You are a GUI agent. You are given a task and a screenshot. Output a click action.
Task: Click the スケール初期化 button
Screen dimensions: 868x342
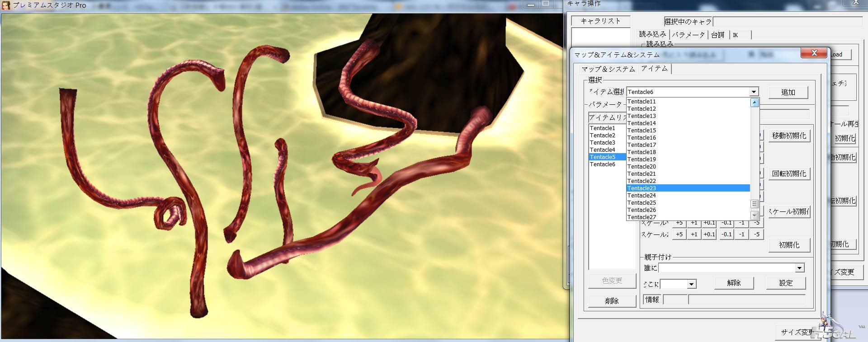[789, 211]
